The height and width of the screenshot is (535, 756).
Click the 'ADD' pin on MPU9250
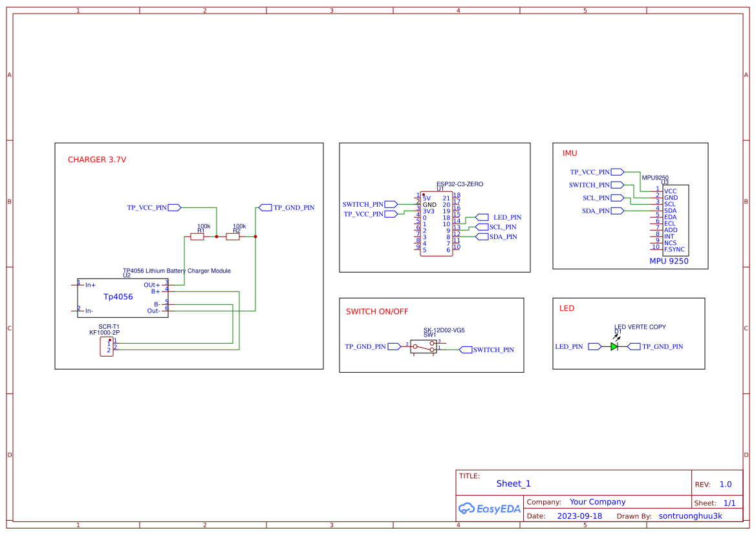(x=671, y=230)
